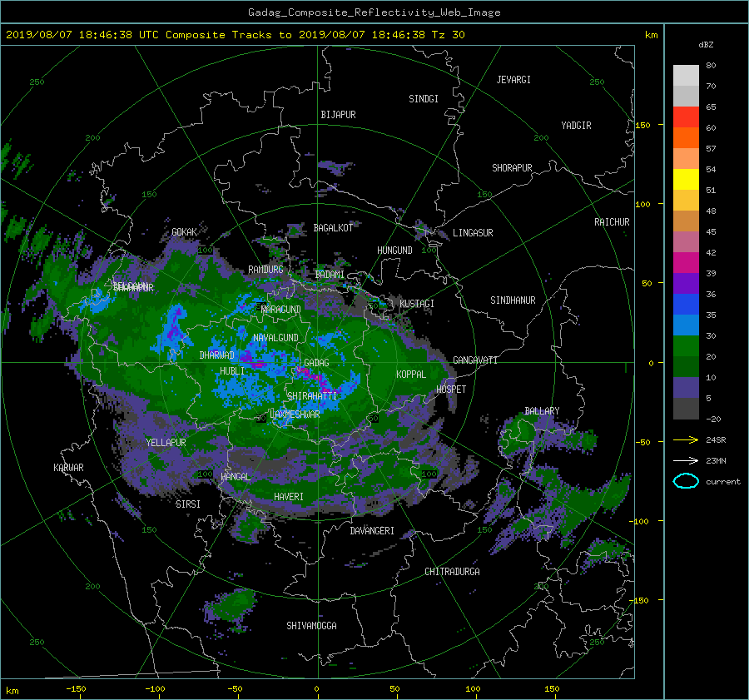
Task: Select the light blue 35 dBZ swatch
Action: pos(686,325)
